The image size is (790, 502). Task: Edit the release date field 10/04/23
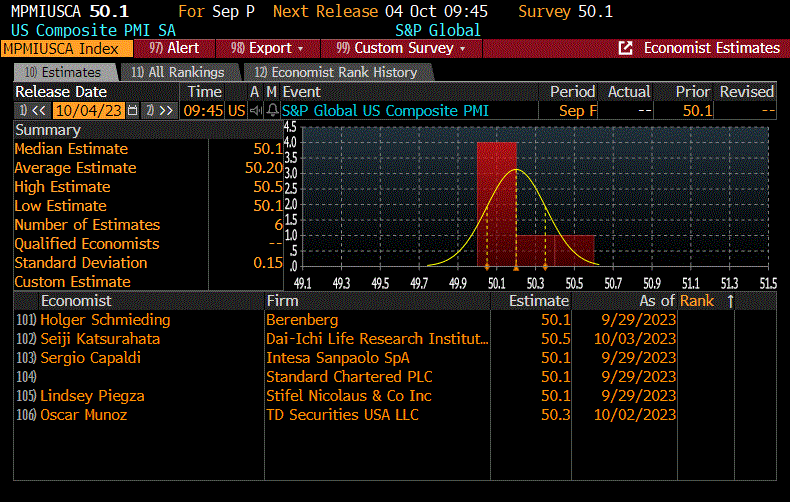point(89,111)
